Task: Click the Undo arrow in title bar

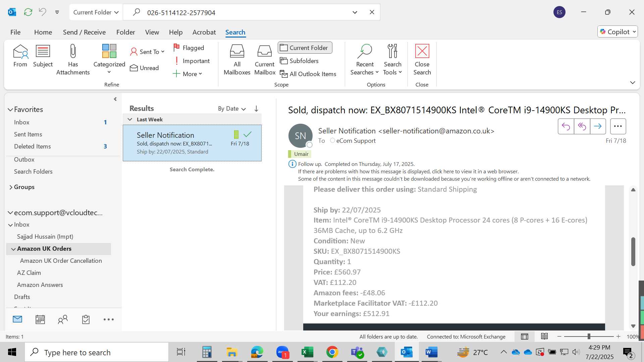Action: point(43,12)
